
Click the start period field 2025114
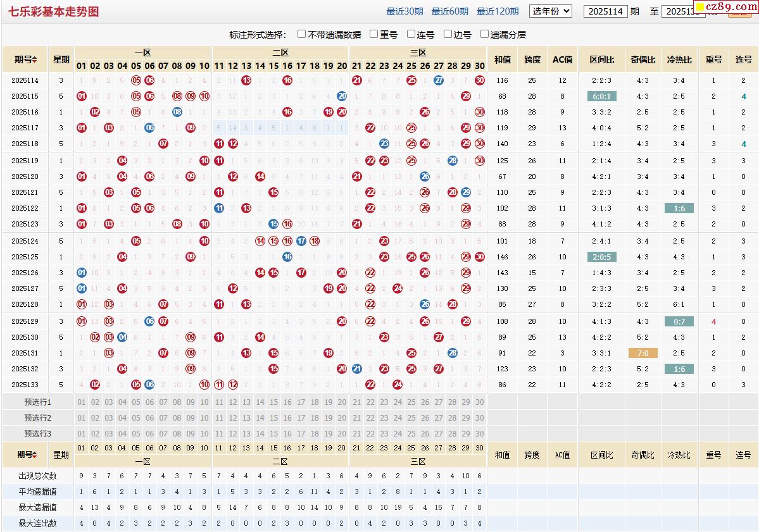point(605,11)
